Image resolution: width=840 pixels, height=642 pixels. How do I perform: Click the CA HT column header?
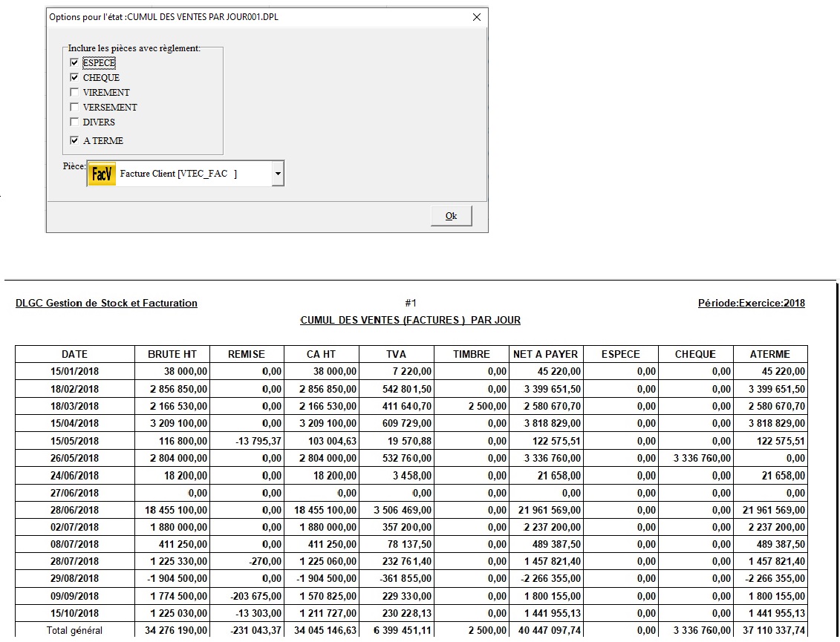coord(322,354)
